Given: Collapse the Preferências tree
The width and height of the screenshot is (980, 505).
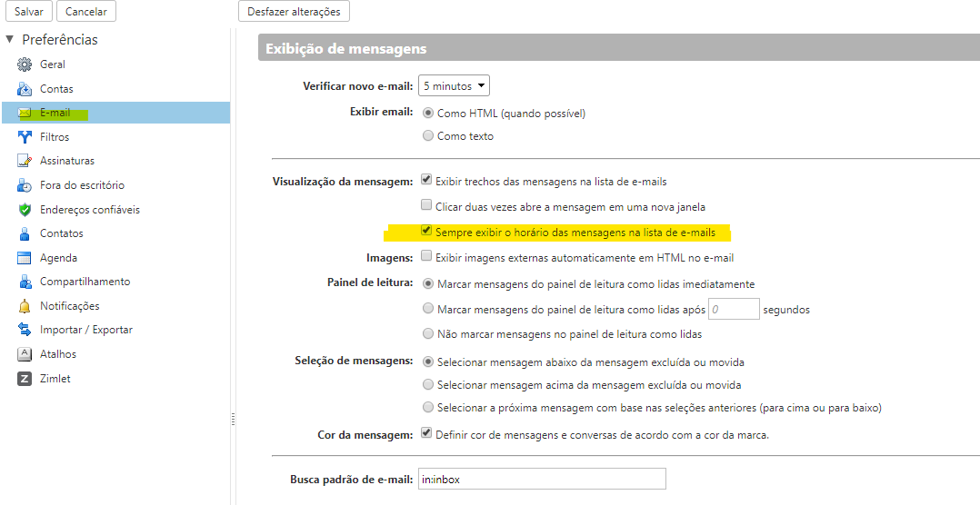Looking at the screenshot, I should [x=10, y=40].
